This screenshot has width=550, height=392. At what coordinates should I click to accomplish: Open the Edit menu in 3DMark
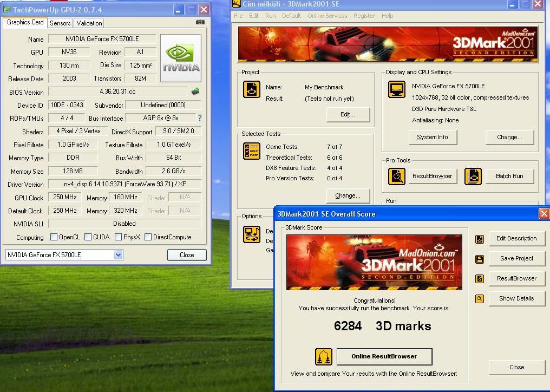point(253,16)
